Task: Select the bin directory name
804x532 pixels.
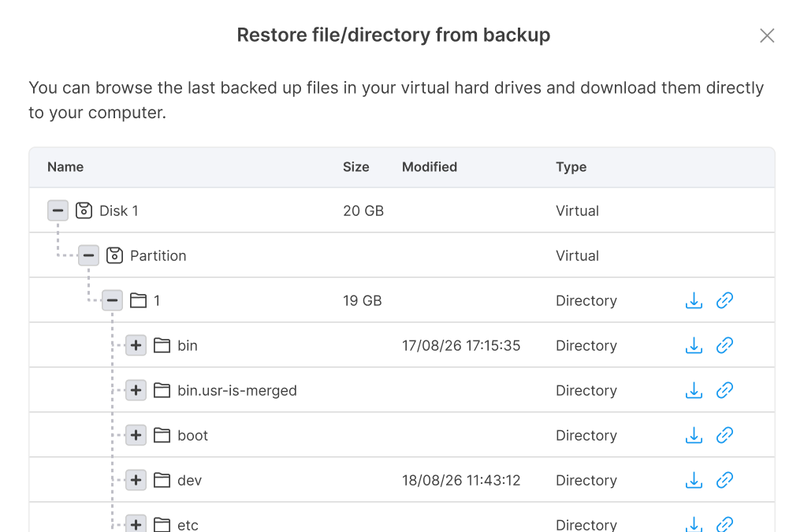Action: 188,345
